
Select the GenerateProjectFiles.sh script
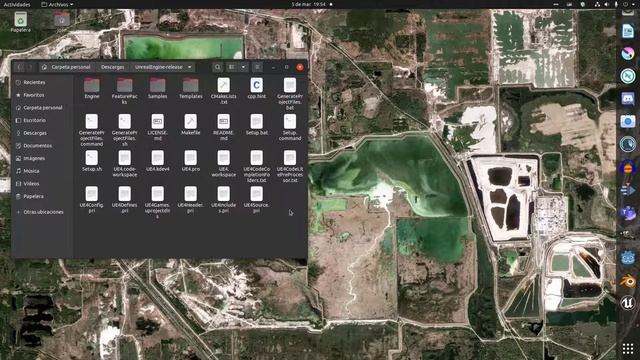click(x=124, y=130)
